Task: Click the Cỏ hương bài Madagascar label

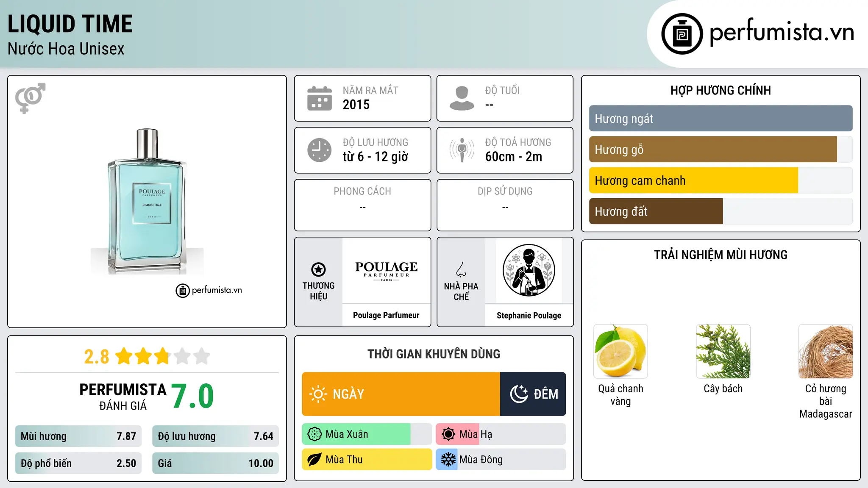Action: [x=826, y=401]
